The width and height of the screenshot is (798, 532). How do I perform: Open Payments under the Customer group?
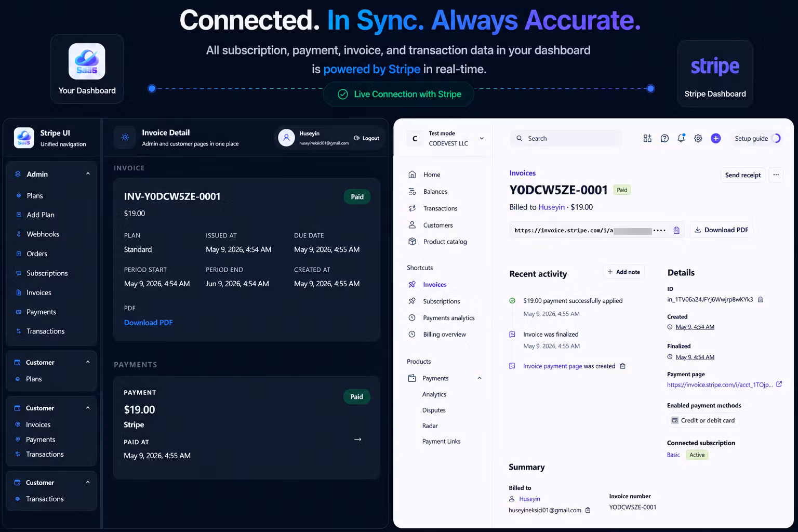point(41,440)
